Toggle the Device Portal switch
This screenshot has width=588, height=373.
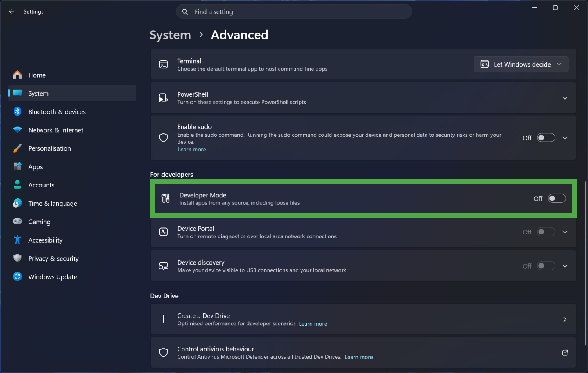[546, 232]
